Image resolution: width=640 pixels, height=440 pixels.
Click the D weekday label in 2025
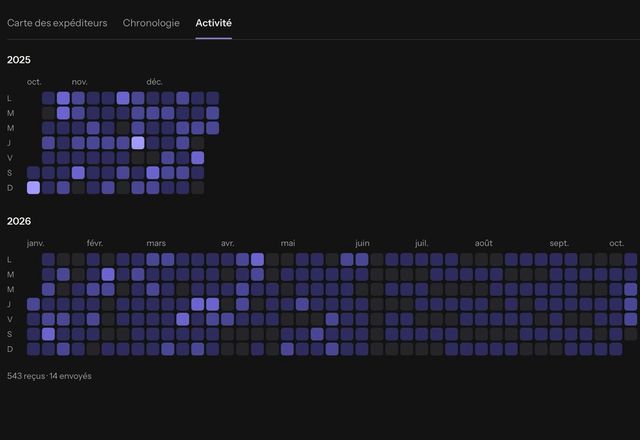click(10, 188)
